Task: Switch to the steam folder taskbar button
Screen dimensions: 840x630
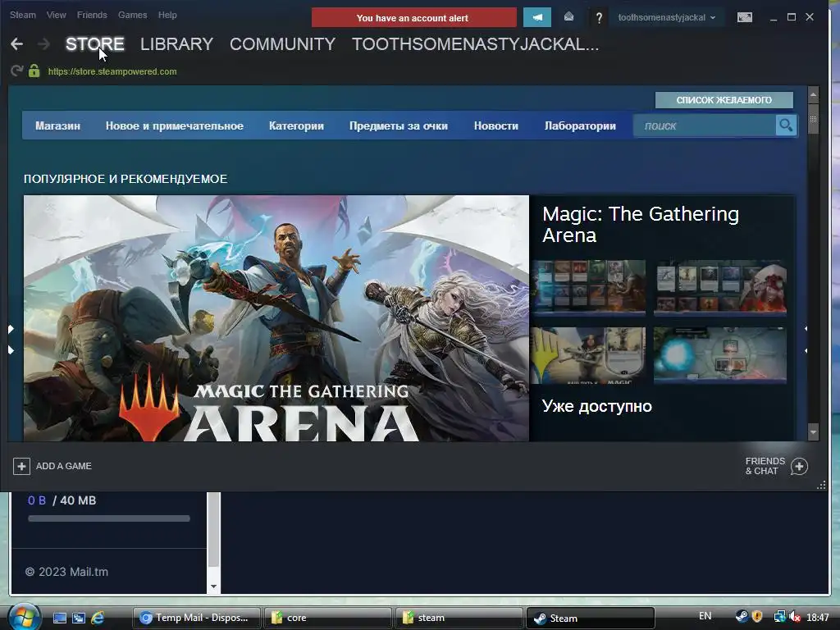Action: 459,618
